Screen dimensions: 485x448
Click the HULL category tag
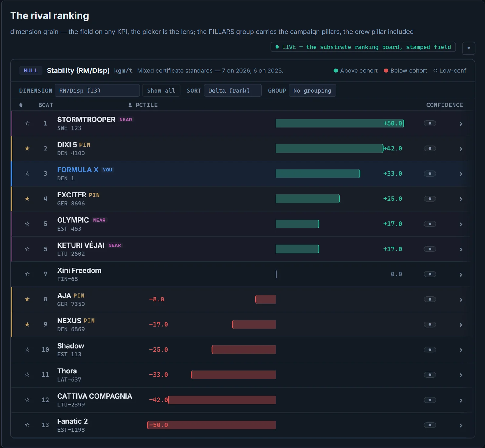[x=31, y=71]
